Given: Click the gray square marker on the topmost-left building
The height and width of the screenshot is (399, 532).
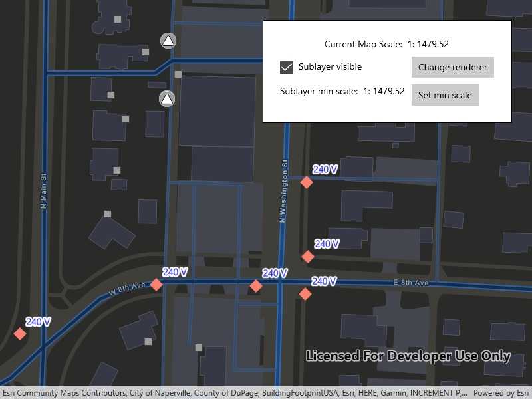Looking at the screenshot, I should [118, 19].
